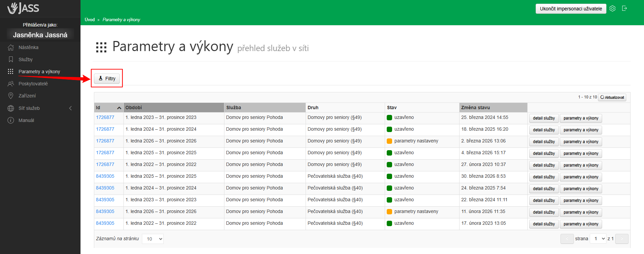Click Úvod breadcrumb link
Image resolution: width=644 pixels, height=254 pixels.
click(90, 19)
